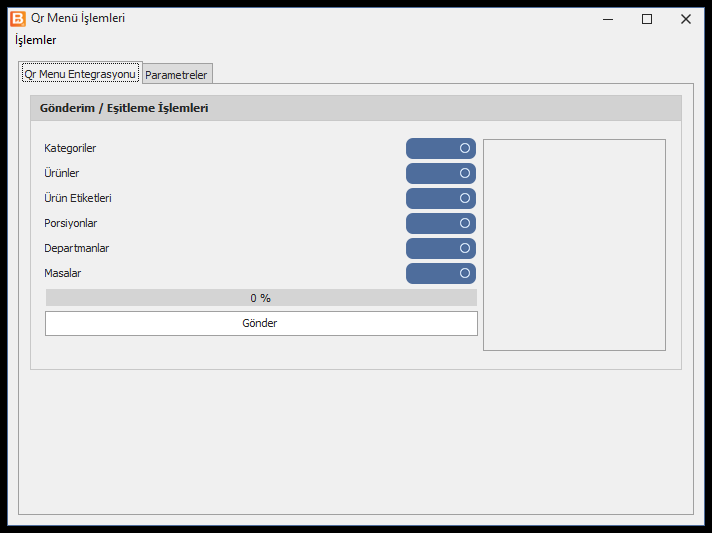712x533 pixels.
Task: Switch the Porsiyonlar toggle
Action: click(x=440, y=223)
